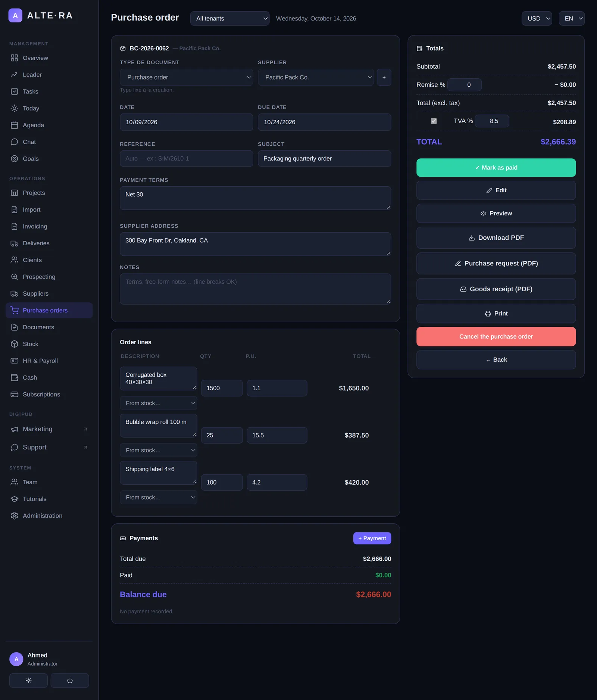Click the Goods receipt (PDF) button
The width and height of the screenshot is (597, 700).
[x=496, y=289]
